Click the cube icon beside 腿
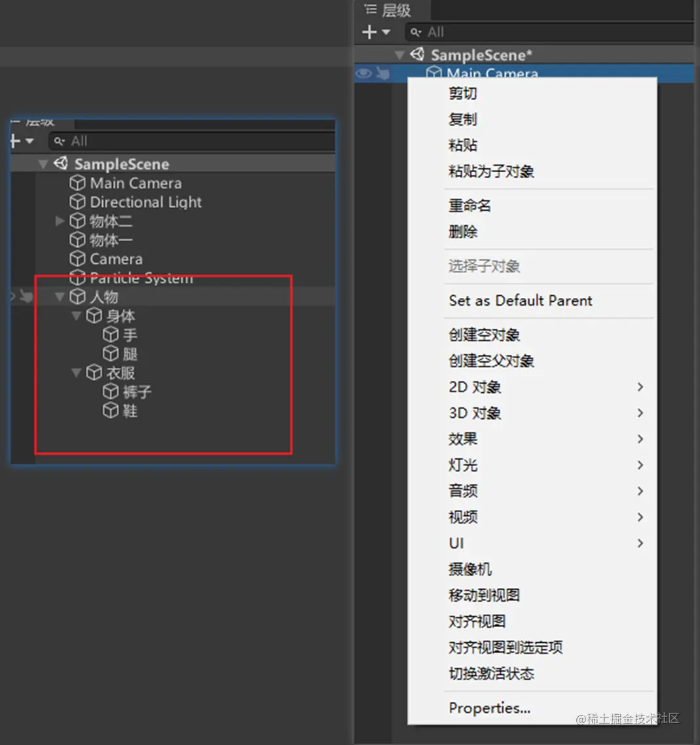The width and height of the screenshot is (700, 745). [x=111, y=354]
